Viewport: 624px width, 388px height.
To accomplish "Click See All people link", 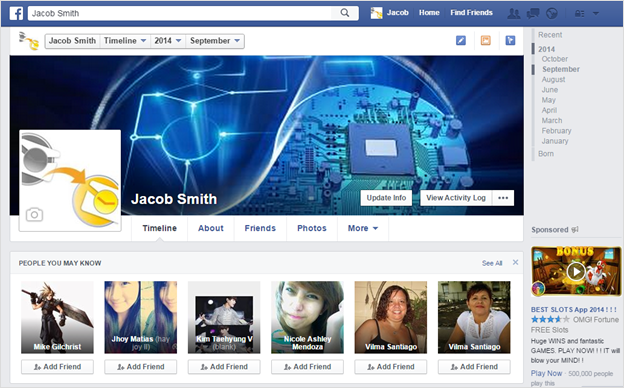I will tap(492, 263).
